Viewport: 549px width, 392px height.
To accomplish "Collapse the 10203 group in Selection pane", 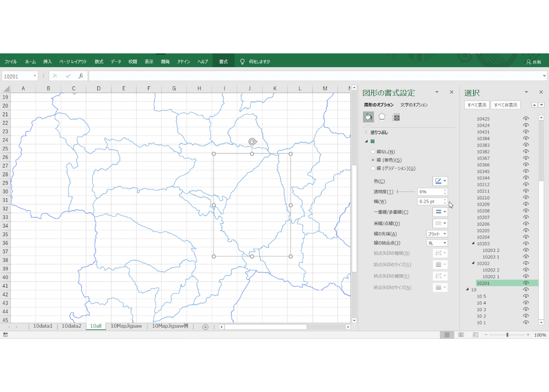I will tap(473, 244).
